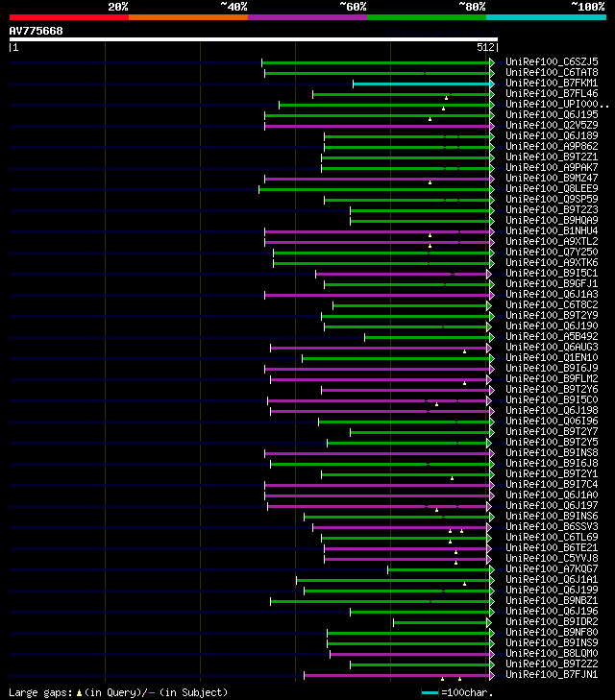This screenshot has height=700, width=615.
Task: Open the UniRef100_C6T8C2 hit
Action: coord(552,305)
